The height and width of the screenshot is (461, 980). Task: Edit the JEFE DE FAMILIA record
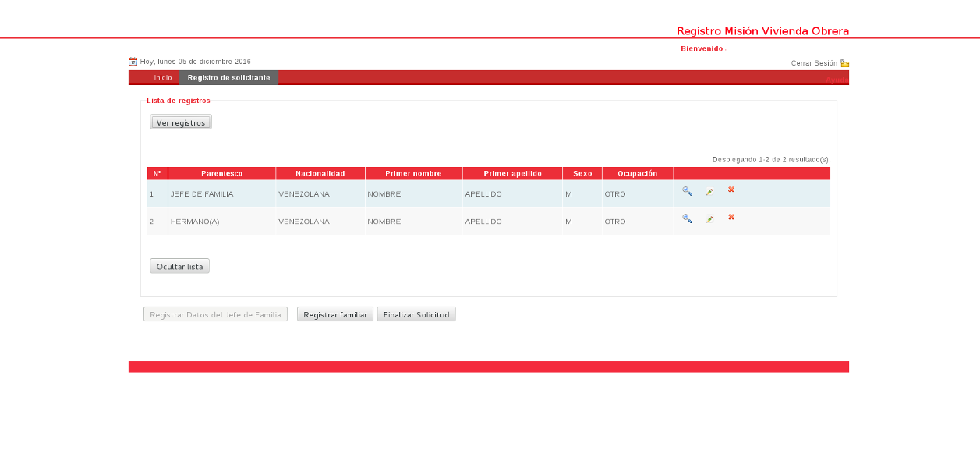coord(709,192)
